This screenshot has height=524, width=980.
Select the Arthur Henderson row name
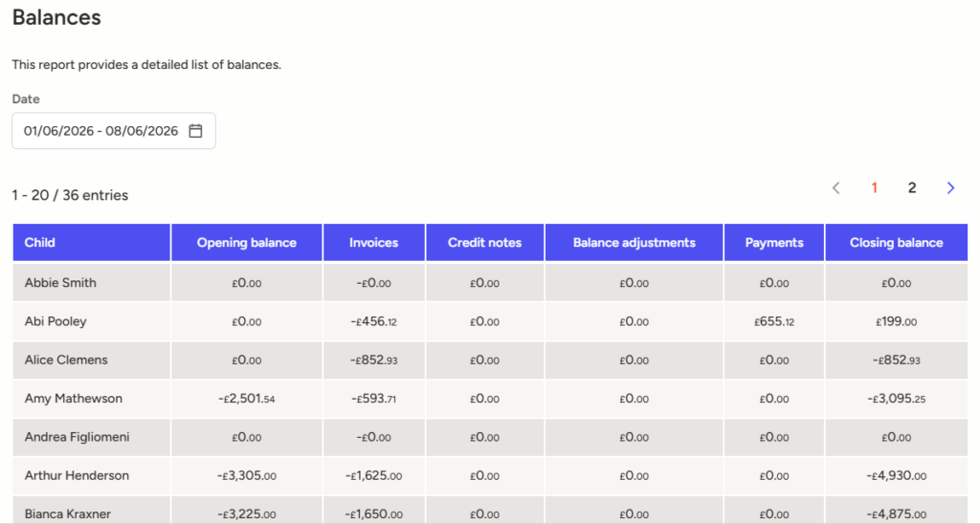click(x=77, y=475)
